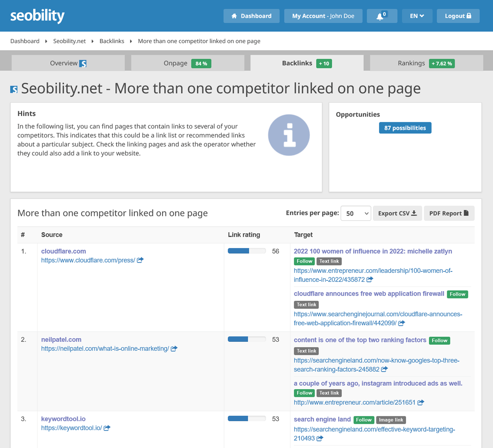Viewport: 493px width, 448px height.
Task: Click link rating bar for neilpatel.com
Action: click(x=246, y=339)
